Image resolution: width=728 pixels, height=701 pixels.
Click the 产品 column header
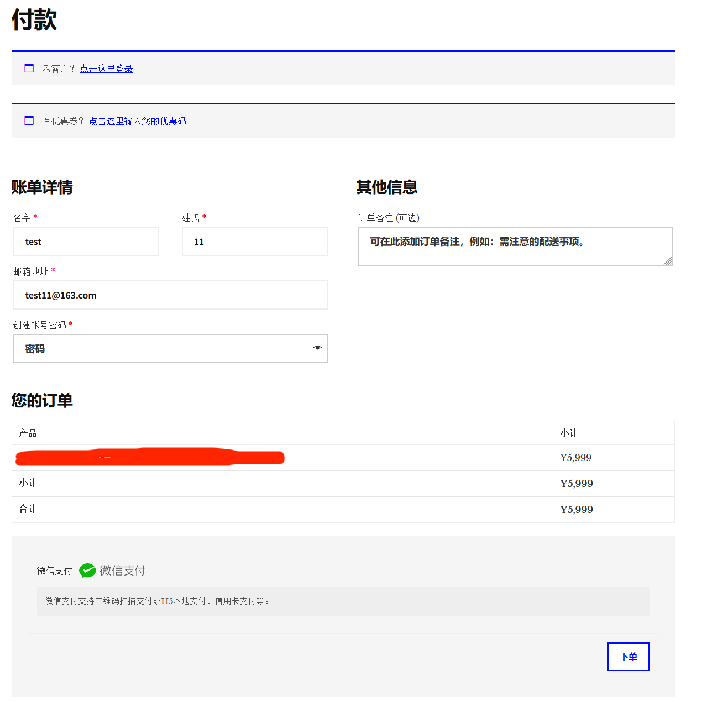click(28, 433)
